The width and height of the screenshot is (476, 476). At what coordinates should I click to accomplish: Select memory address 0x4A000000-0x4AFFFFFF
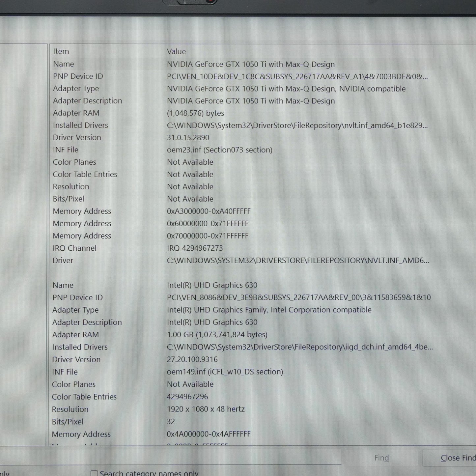[x=209, y=434]
